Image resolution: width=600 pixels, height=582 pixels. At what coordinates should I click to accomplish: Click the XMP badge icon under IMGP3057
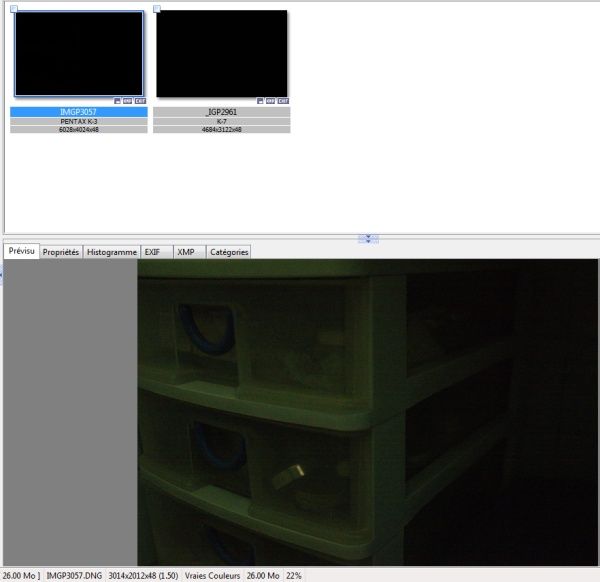[x=127, y=101]
